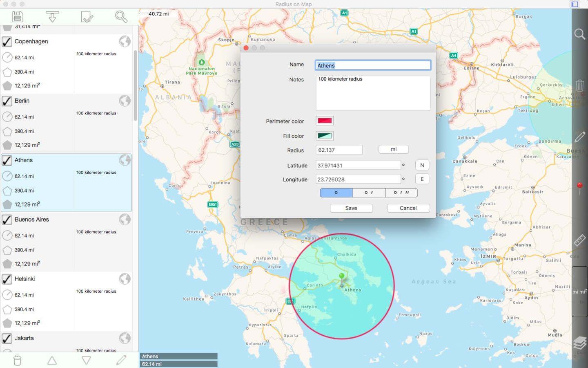Viewport: 588px width, 368px height.
Task: Move item up with triangle icon
Action: click(x=52, y=360)
